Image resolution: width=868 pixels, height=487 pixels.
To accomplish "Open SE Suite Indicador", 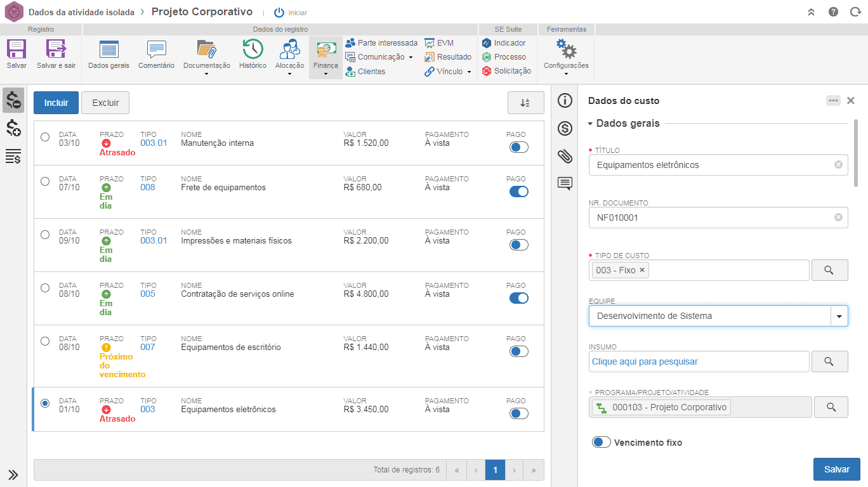I will (504, 42).
